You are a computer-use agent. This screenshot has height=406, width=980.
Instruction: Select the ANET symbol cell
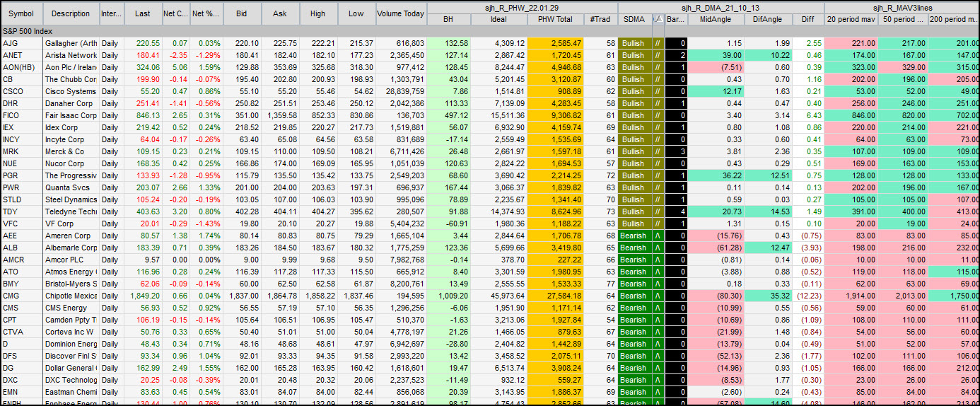coord(21,55)
